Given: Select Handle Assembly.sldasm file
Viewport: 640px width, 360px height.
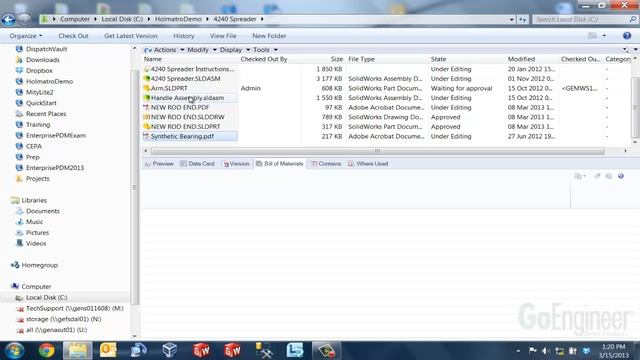Looking at the screenshot, I should (x=187, y=98).
